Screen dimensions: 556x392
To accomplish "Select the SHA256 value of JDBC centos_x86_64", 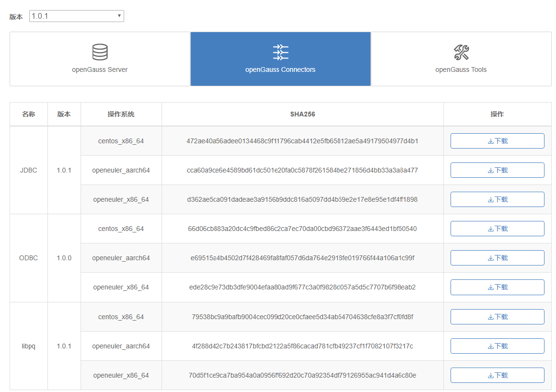I will click(x=302, y=140).
